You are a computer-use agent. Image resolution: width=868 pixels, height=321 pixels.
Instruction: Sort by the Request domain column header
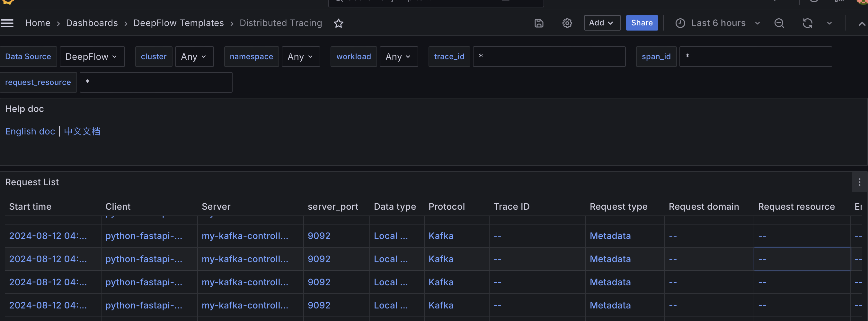(704, 206)
